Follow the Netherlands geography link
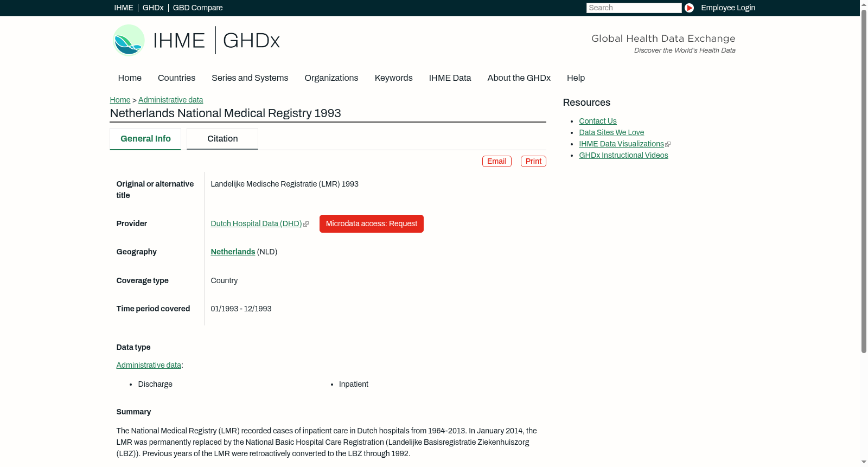Image resolution: width=868 pixels, height=467 pixels. click(233, 252)
